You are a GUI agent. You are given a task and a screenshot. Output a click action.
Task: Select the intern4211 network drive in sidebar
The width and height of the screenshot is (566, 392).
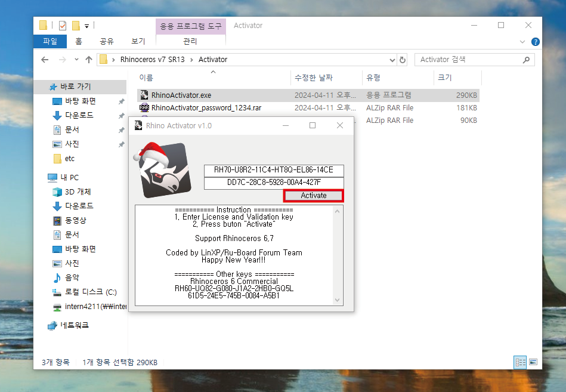[x=95, y=307]
